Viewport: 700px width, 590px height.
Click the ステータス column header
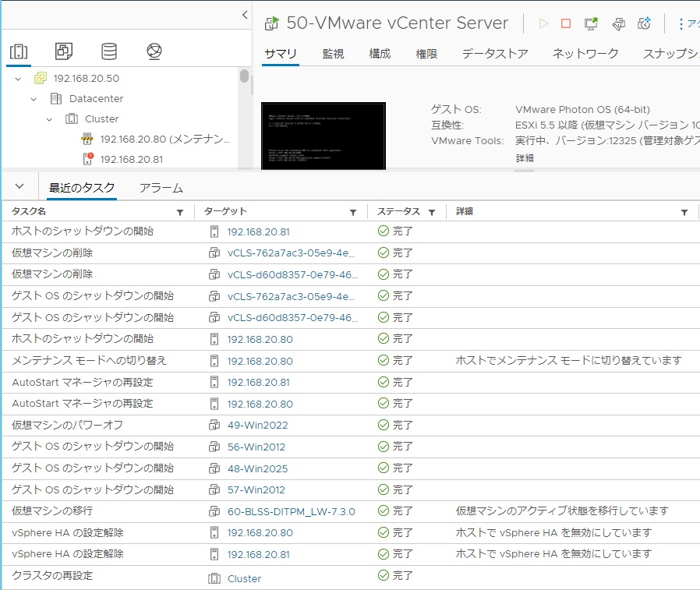[x=398, y=211]
